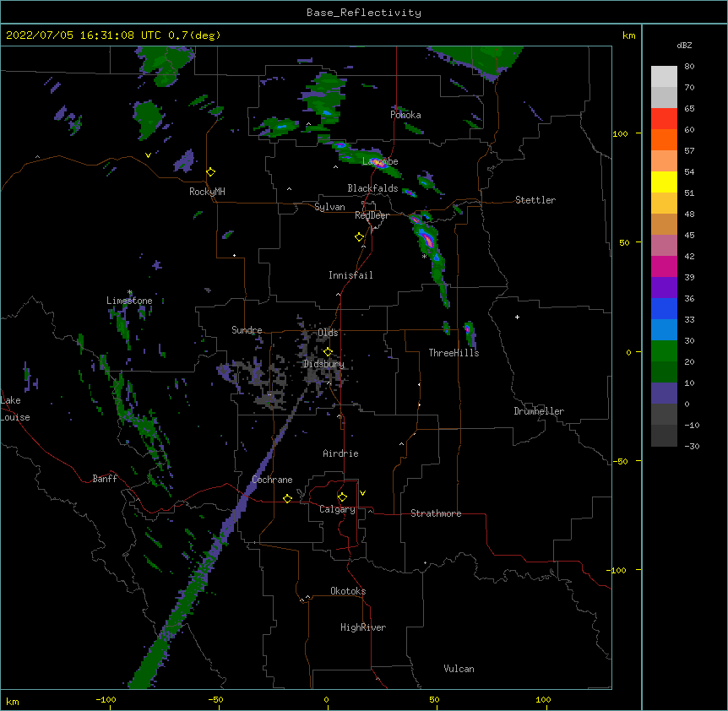Click the Calgary city label
This screenshot has height=711, width=728.
click(x=337, y=509)
